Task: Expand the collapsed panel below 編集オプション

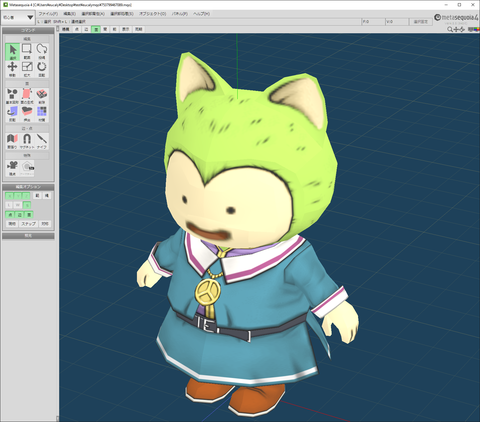Action: click(x=28, y=236)
